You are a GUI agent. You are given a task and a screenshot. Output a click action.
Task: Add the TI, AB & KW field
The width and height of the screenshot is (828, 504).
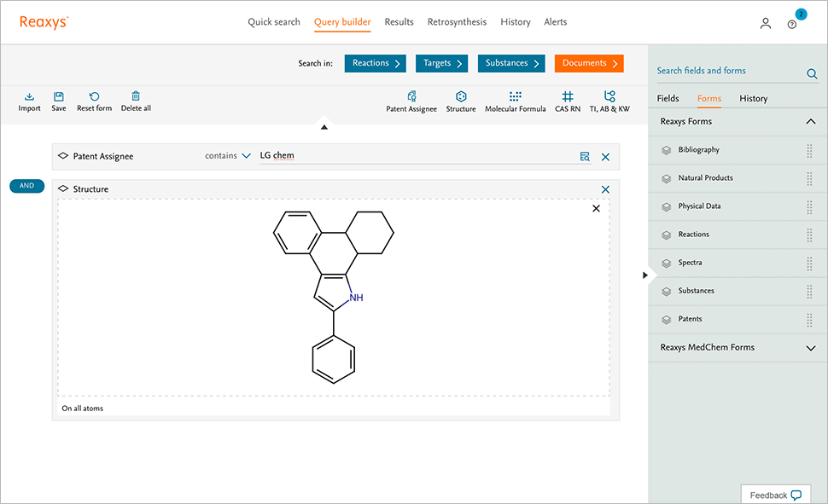coord(609,101)
